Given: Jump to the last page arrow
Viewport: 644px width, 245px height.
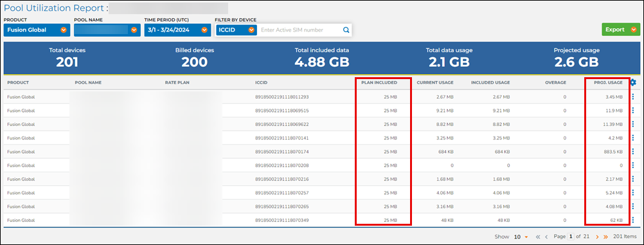Looking at the screenshot, I should (605, 237).
